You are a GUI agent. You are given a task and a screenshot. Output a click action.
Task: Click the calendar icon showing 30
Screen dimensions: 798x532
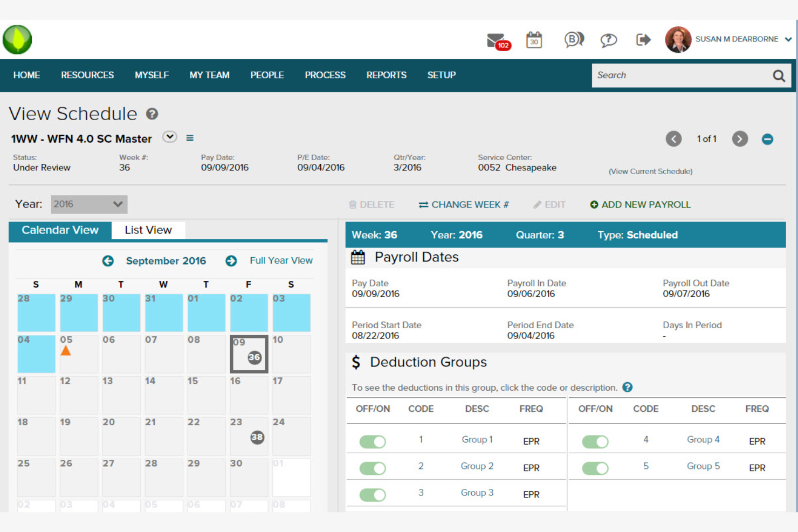[x=534, y=40]
